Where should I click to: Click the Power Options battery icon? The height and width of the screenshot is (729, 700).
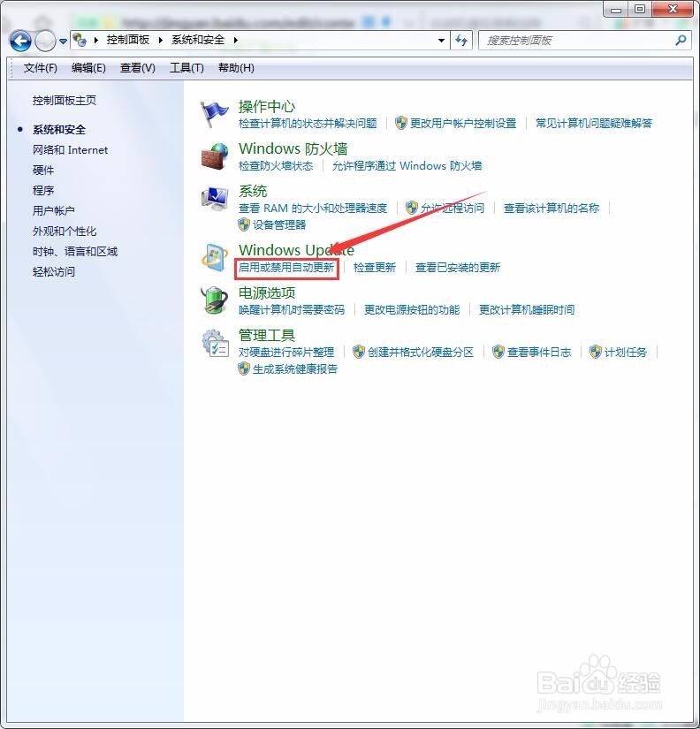point(215,300)
